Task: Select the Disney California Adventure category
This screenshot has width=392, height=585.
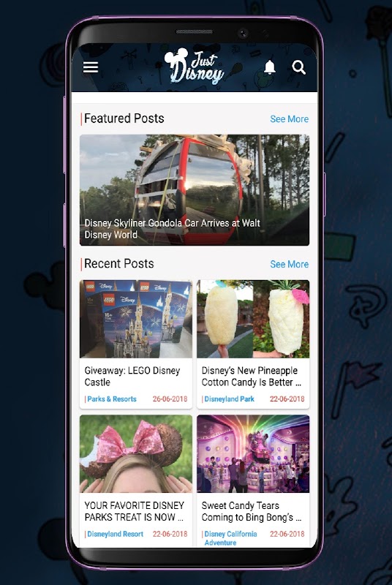Action: (x=230, y=538)
